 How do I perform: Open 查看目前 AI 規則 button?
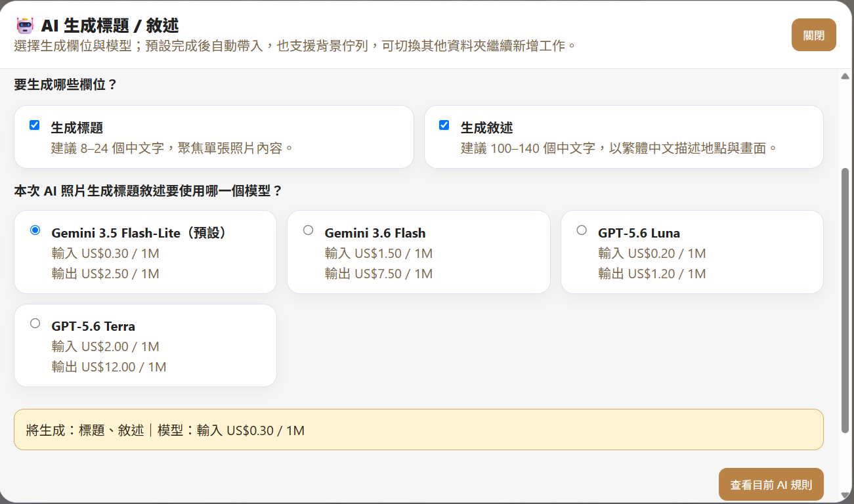[x=771, y=485]
